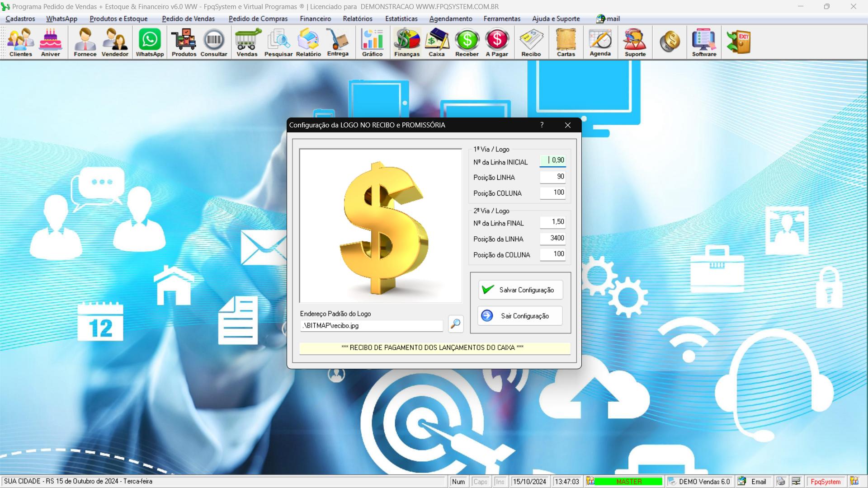The image size is (868, 488).
Task: Open the Financeiro menu
Action: point(315,19)
